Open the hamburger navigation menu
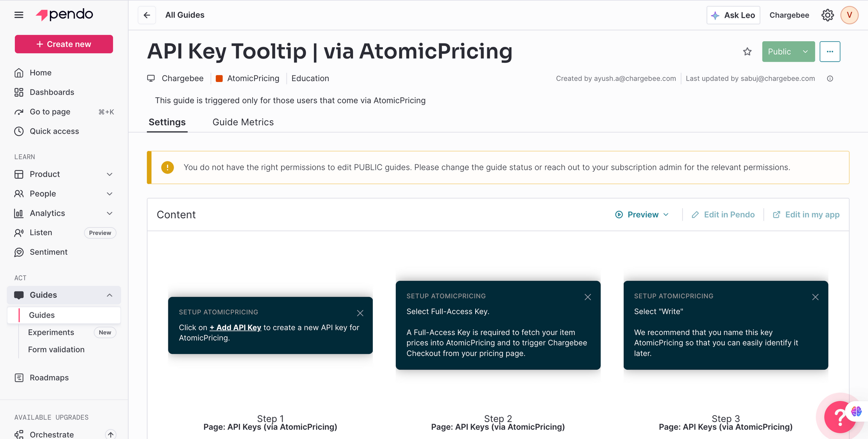The height and width of the screenshot is (439, 868). [19, 15]
